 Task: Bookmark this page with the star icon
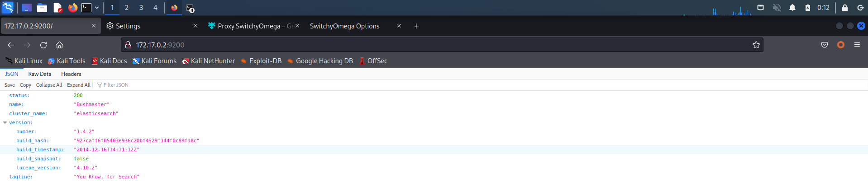click(x=756, y=45)
